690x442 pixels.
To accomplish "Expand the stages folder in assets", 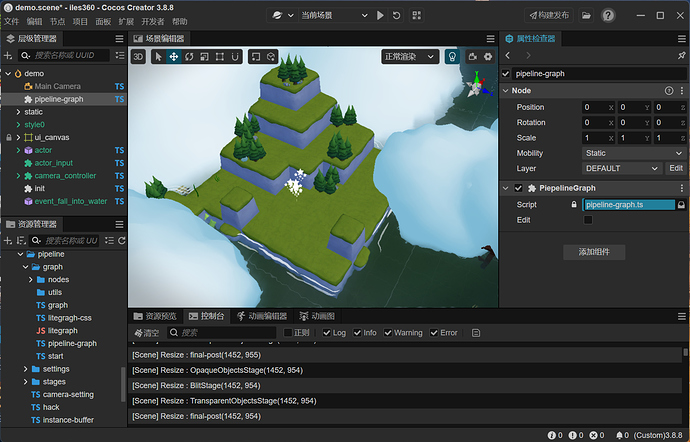I will click(x=25, y=382).
